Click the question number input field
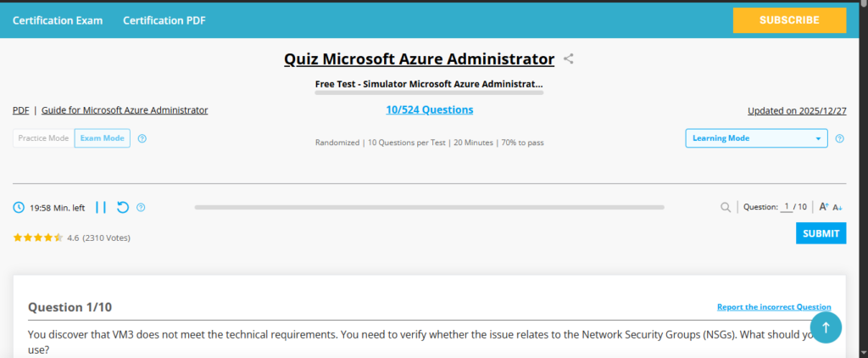Viewport: 868px width, 358px height. [x=787, y=207]
